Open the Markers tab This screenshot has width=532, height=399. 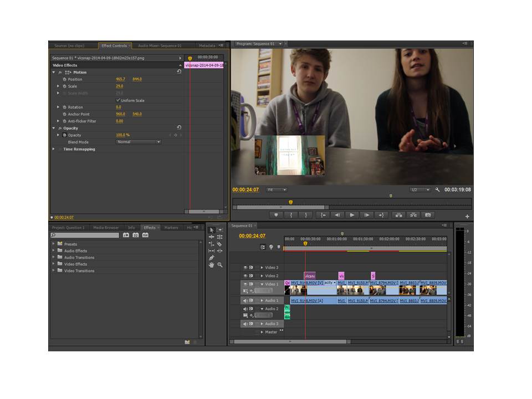point(171,228)
